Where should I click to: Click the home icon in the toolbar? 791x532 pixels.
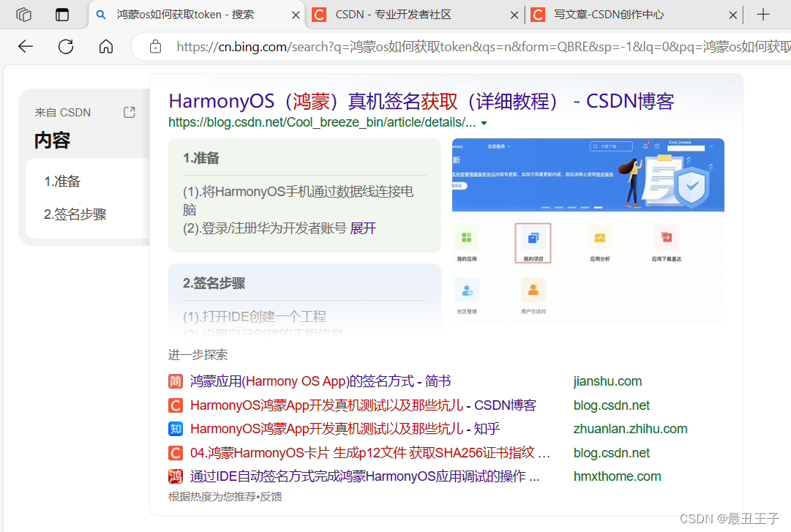coord(105,46)
